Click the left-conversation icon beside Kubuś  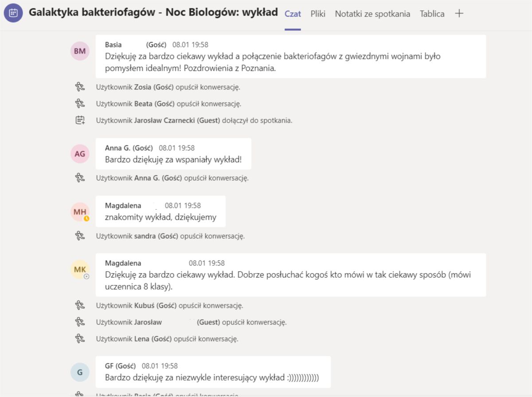pos(80,305)
